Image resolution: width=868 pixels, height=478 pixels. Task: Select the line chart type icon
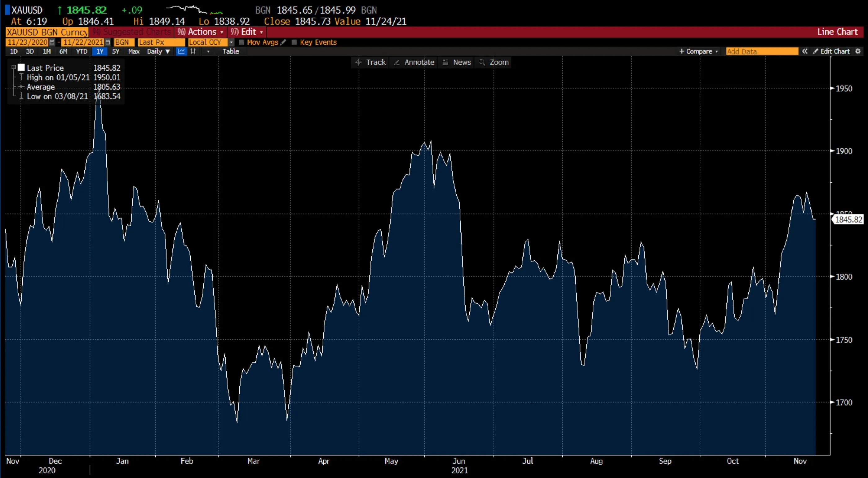[181, 51]
